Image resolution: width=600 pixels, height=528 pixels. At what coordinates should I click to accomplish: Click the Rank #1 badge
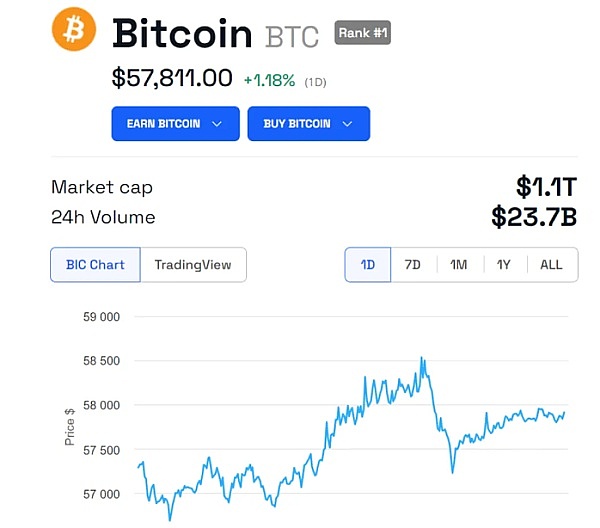(x=362, y=33)
